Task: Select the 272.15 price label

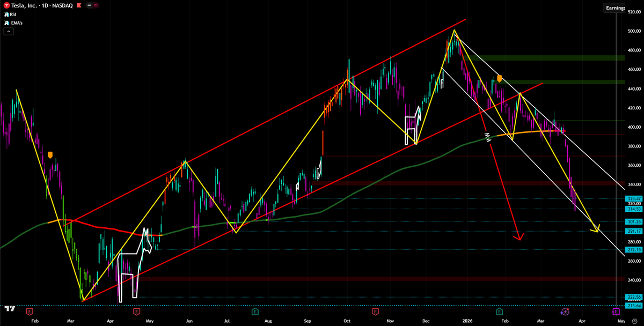Action: (x=634, y=250)
